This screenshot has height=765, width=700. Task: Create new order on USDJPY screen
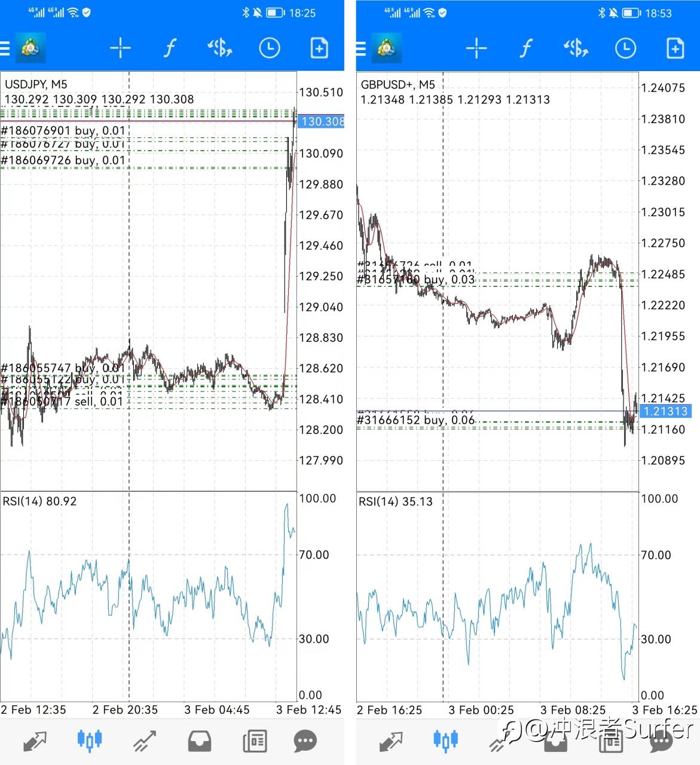click(x=319, y=48)
